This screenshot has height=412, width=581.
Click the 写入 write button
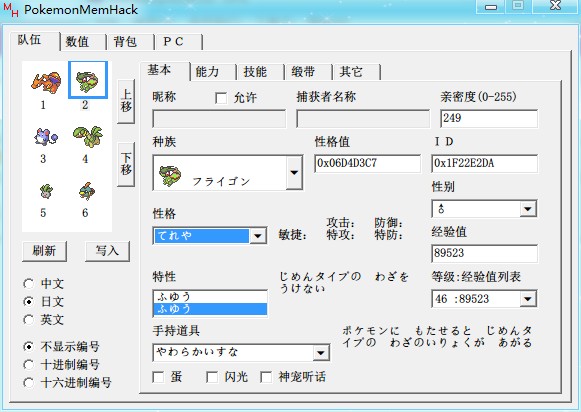pyautogui.click(x=107, y=251)
